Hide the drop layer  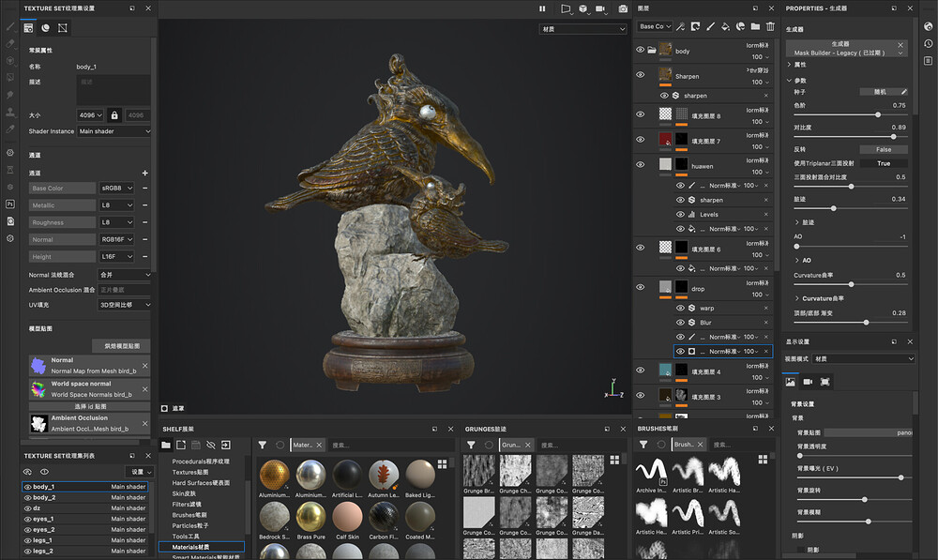pos(640,287)
